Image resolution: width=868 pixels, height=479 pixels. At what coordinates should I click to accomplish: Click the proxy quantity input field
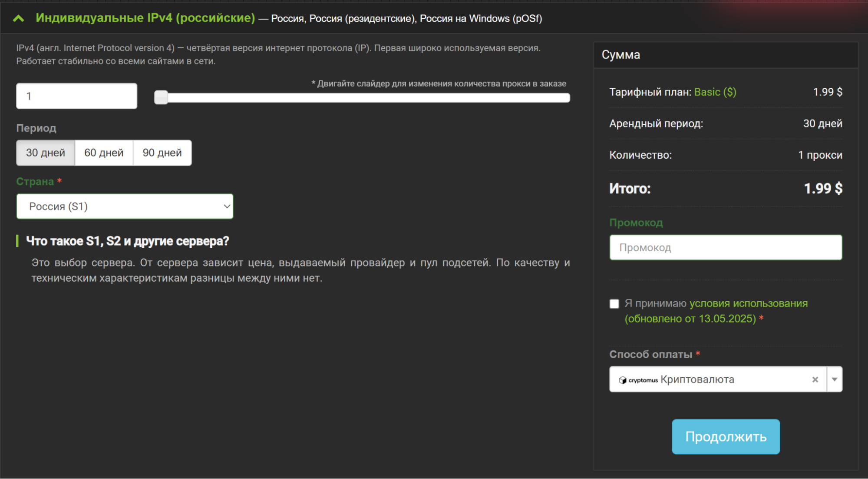click(77, 96)
